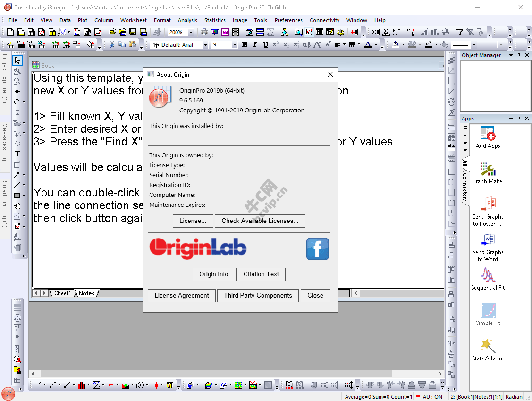Click the New Folder toolbar icon
This screenshot has height=401, width=532.
(x=21, y=32)
